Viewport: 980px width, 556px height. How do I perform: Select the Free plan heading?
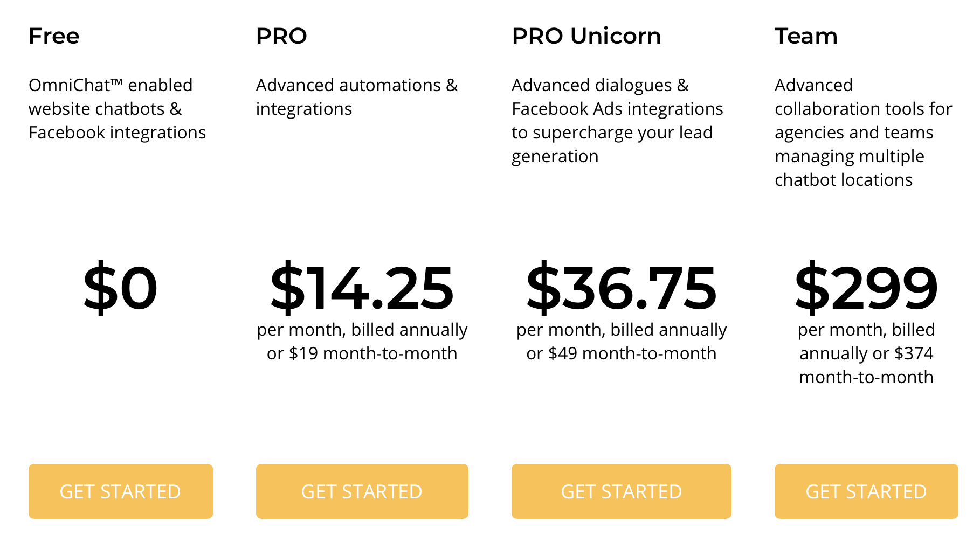[54, 36]
